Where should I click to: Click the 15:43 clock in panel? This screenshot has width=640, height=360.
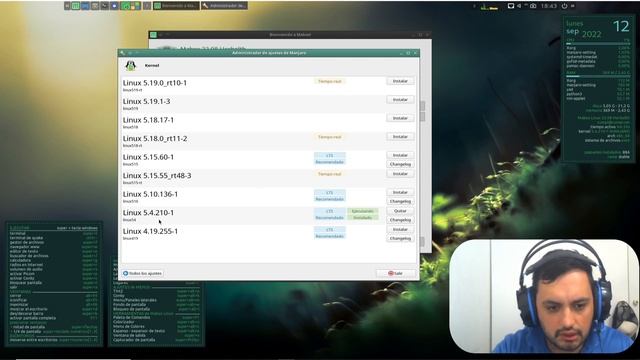pos(549,6)
